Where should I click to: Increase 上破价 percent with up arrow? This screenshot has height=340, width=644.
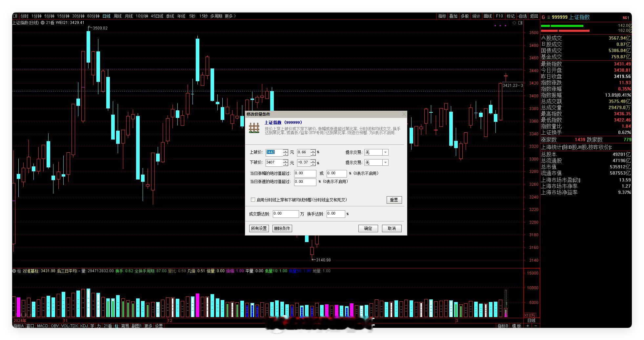[313, 151]
